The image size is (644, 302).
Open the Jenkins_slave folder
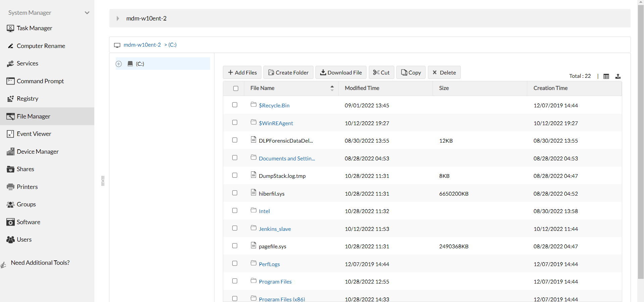click(x=275, y=229)
